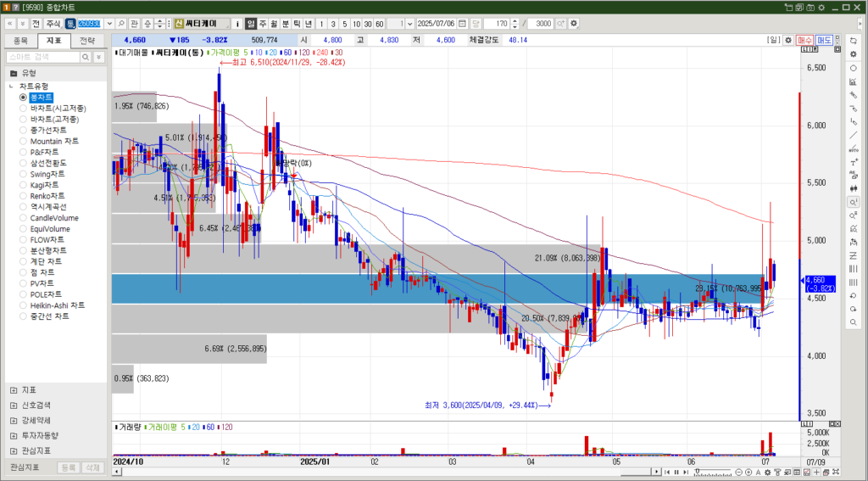Click the 매도 sell button

click(824, 41)
